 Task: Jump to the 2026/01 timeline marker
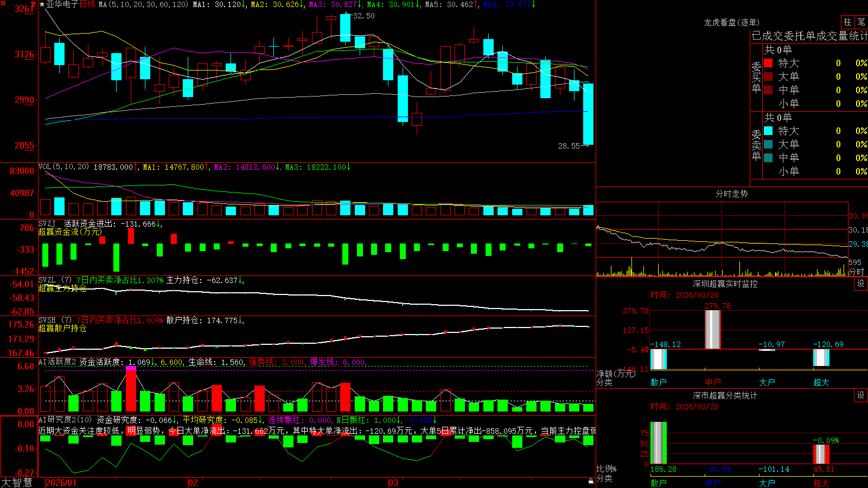[61, 483]
